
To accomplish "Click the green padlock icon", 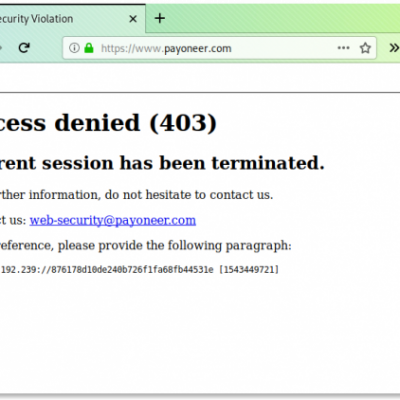I will (89, 48).
